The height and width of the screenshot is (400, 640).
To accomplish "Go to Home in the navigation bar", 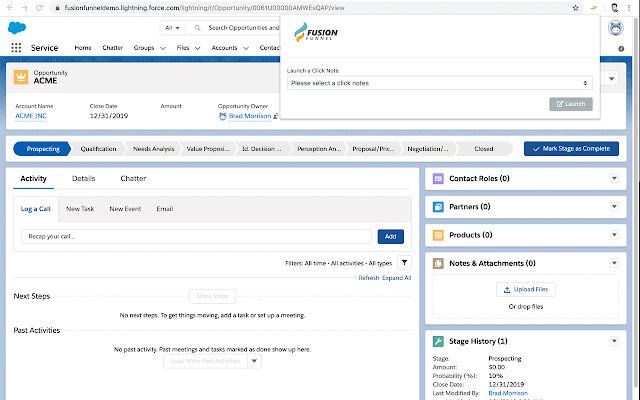I will click(83, 48).
